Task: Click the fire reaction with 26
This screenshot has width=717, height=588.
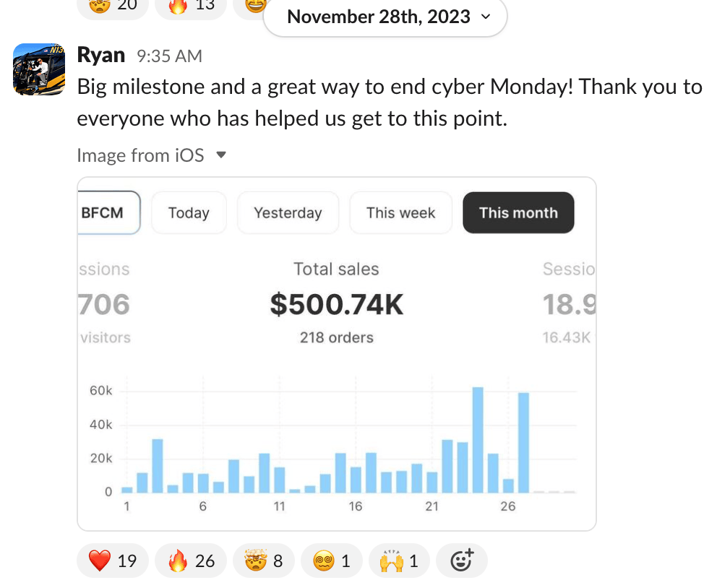Action: tap(191, 561)
